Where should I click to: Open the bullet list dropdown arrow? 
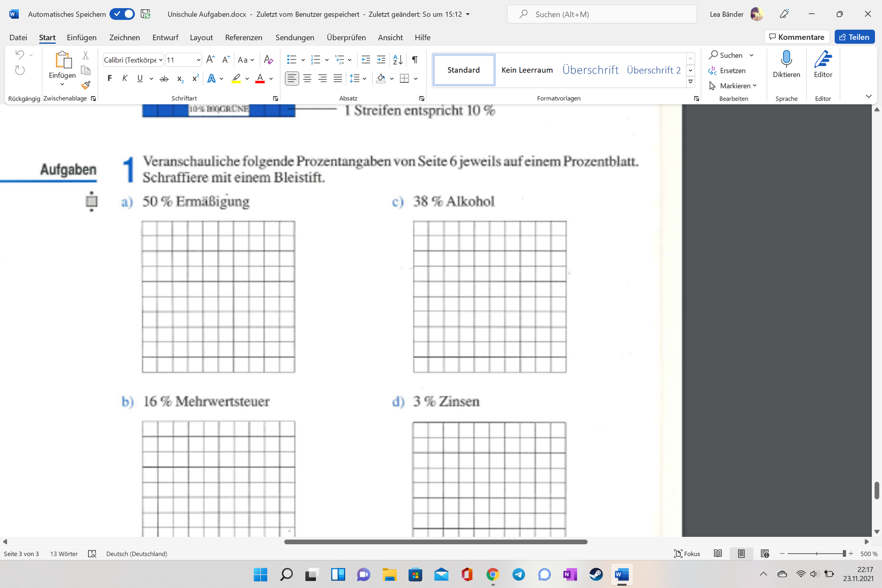pos(303,60)
